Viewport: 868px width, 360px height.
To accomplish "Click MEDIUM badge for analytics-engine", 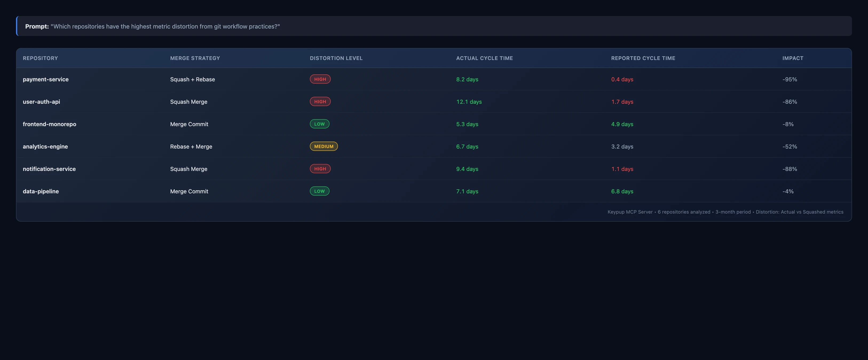I will pos(324,146).
